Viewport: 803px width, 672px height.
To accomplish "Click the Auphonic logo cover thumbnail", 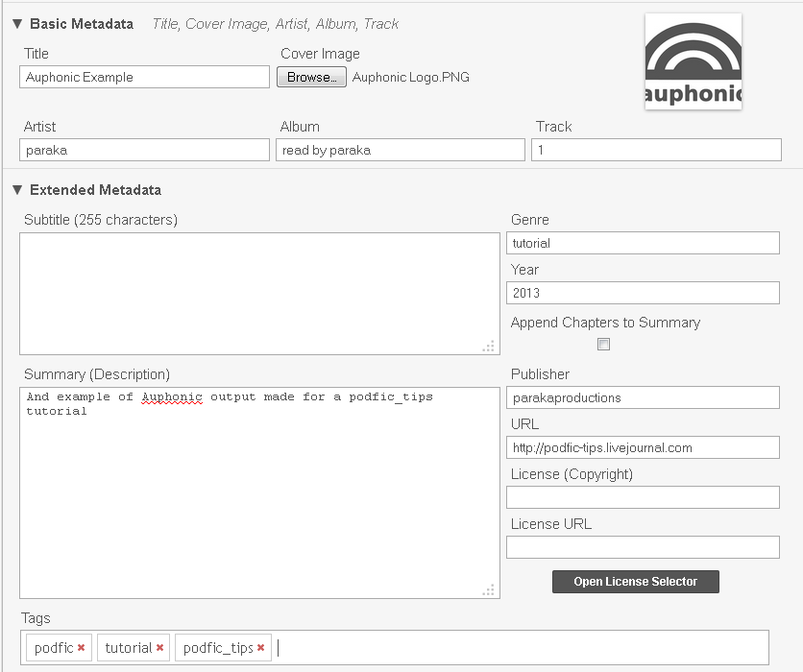I will tap(693, 60).
